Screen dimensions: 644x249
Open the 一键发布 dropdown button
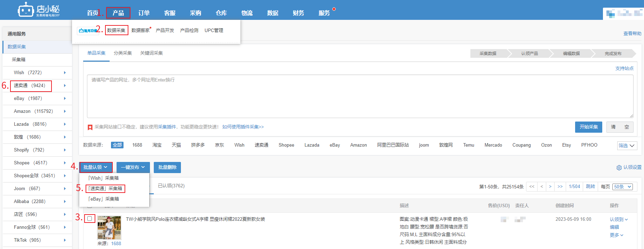(x=133, y=167)
